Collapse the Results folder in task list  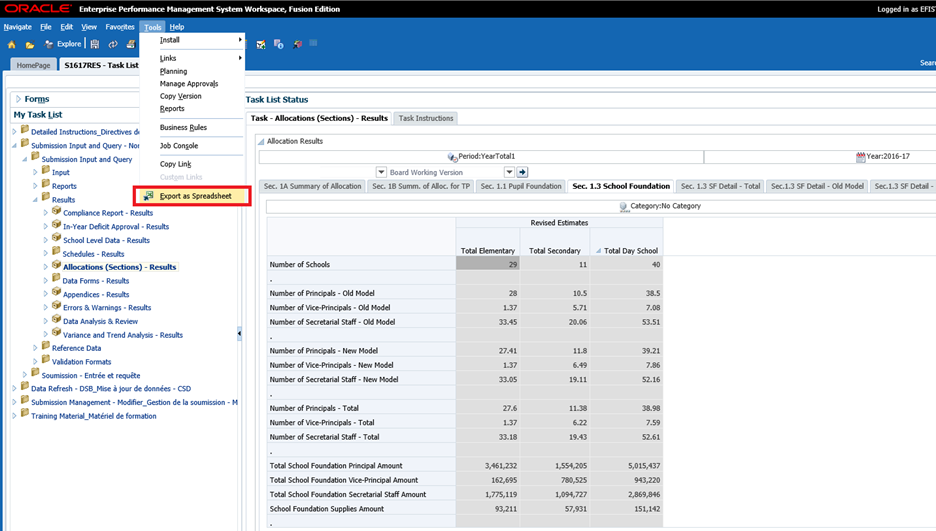[35, 199]
